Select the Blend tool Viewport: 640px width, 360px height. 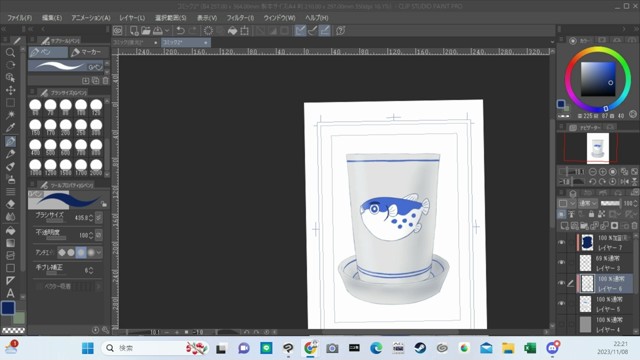pos(10,217)
